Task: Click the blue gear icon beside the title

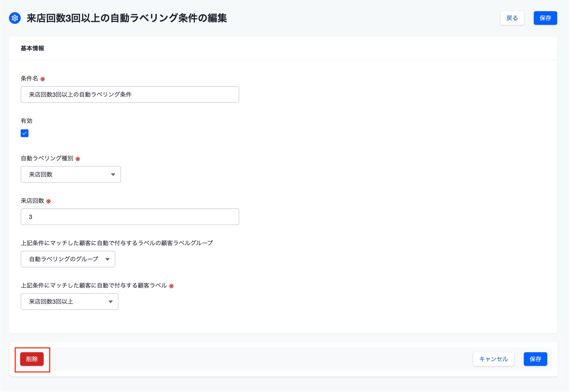Action: click(x=15, y=18)
